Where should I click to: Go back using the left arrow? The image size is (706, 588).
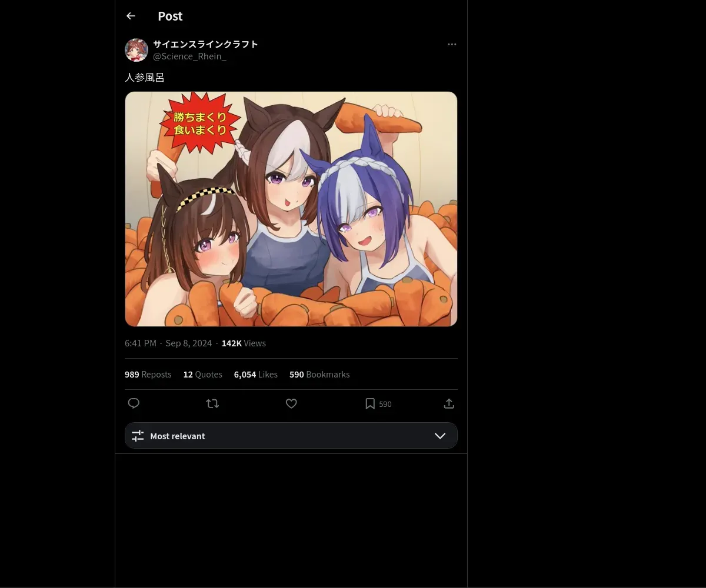tap(131, 16)
